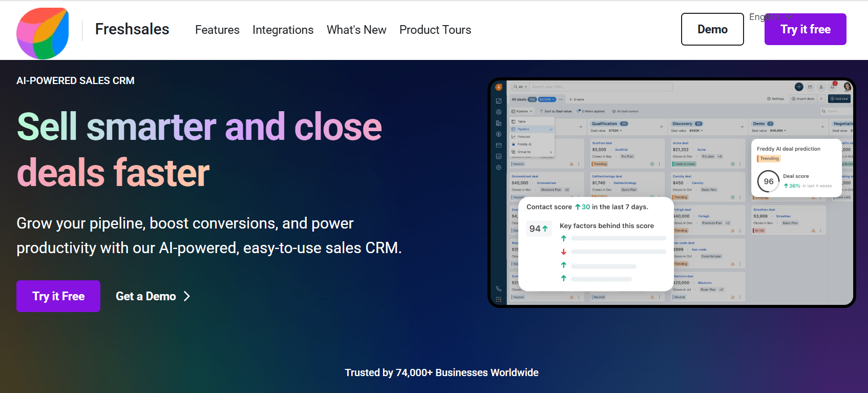Screen dimensions: 868x393
Task: Click the plus in Qualification column header
Action: click(661, 127)
